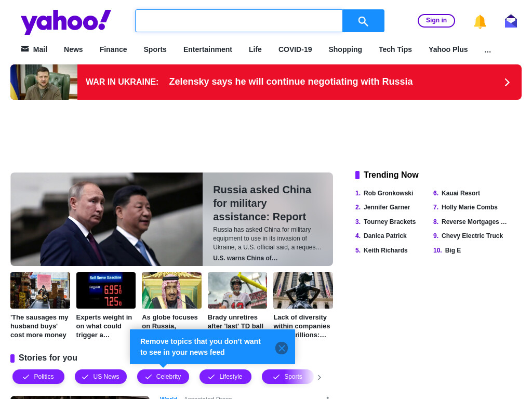Open the Saudi king thumbnail

[171, 290]
